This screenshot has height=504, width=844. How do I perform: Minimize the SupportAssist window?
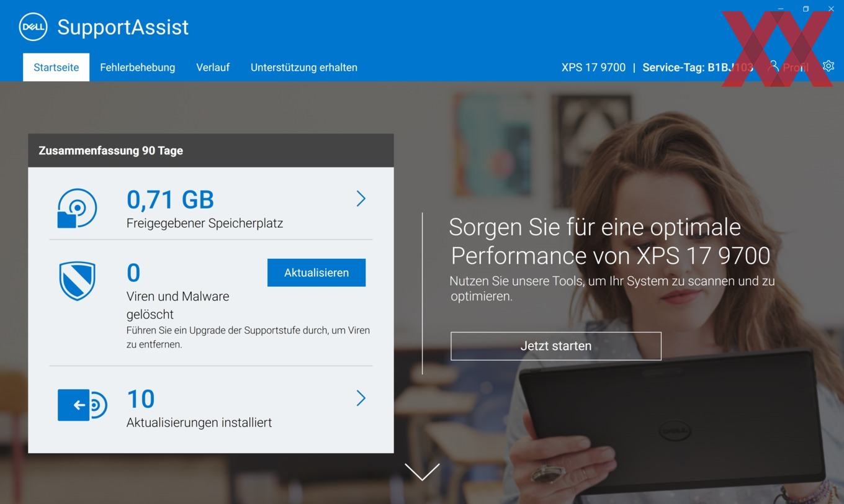click(781, 9)
